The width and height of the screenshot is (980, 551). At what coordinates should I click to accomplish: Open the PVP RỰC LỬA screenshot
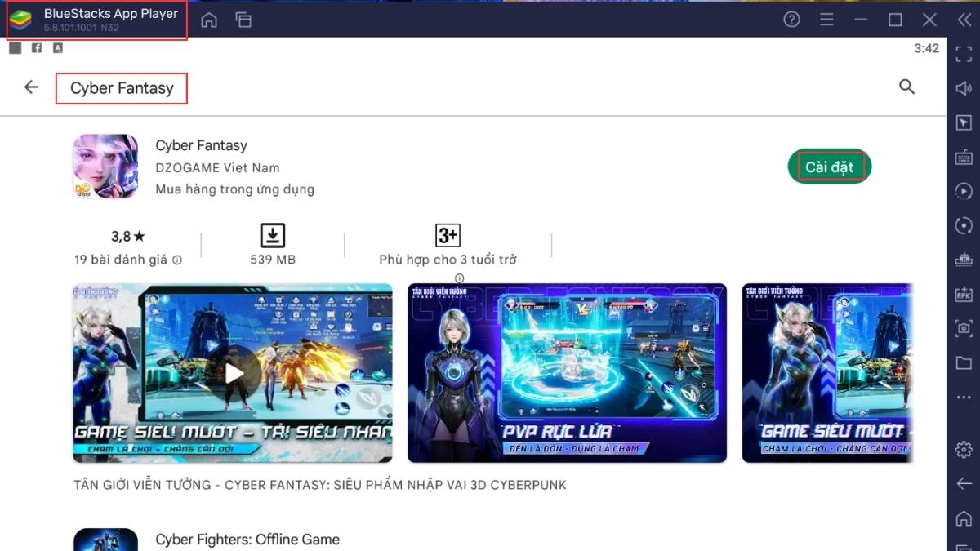[567, 373]
